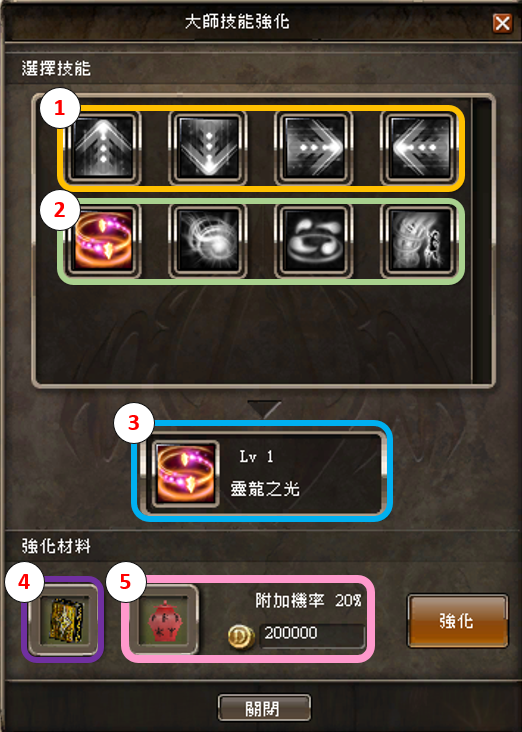The height and width of the screenshot is (732, 522).
Task: Click the golden book material slot
Action: pyautogui.click(x=64, y=619)
